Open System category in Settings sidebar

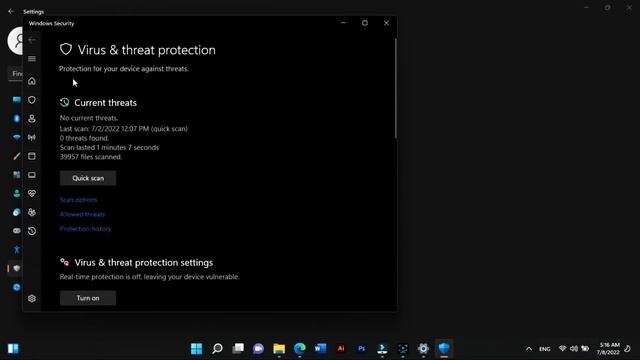[x=16, y=100]
